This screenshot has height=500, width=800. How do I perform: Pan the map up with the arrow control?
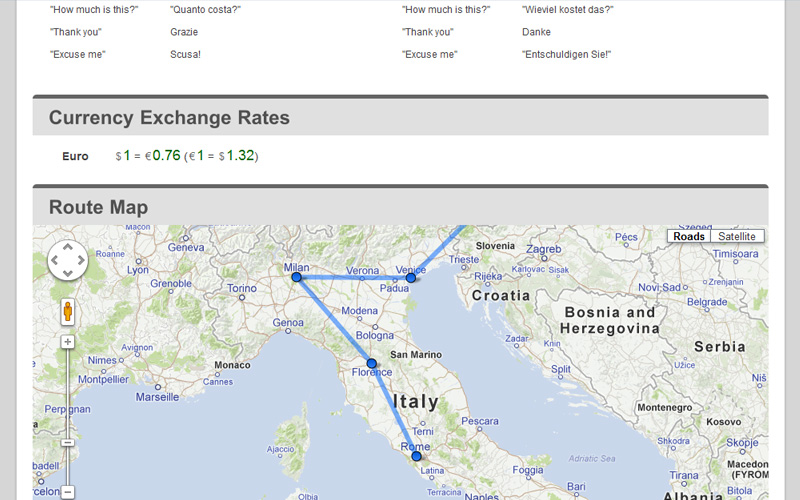pos(67,247)
